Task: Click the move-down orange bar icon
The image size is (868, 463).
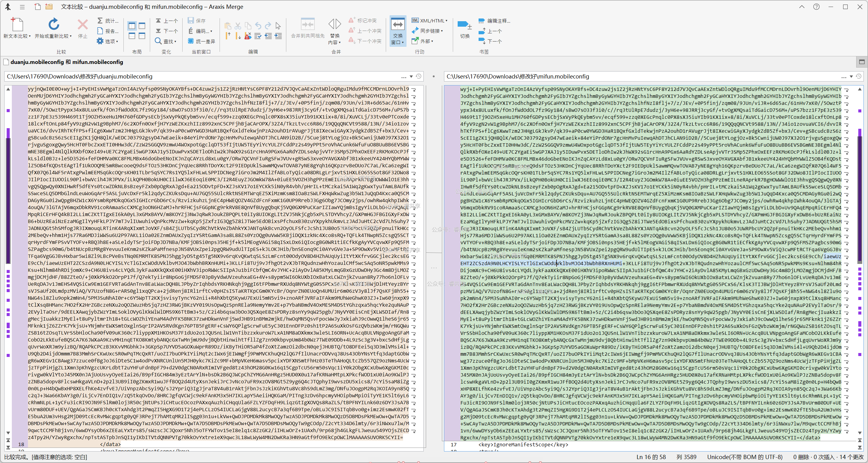Action: [x=238, y=36]
